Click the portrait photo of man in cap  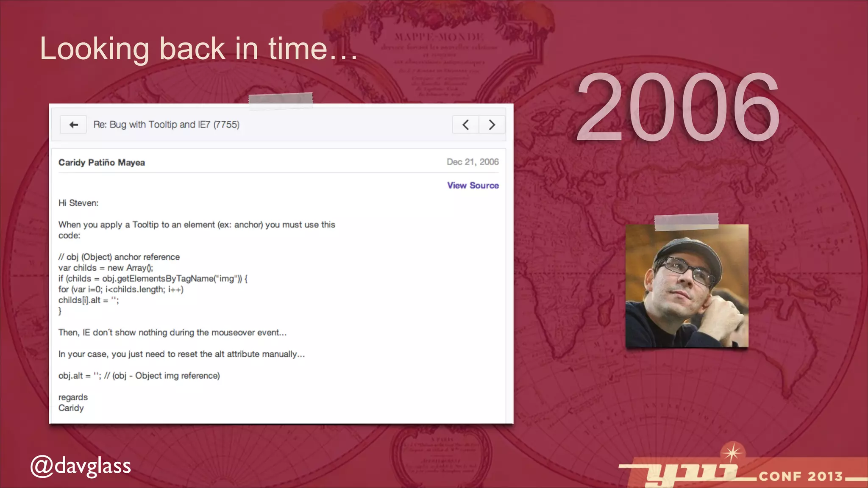(x=687, y=286)
